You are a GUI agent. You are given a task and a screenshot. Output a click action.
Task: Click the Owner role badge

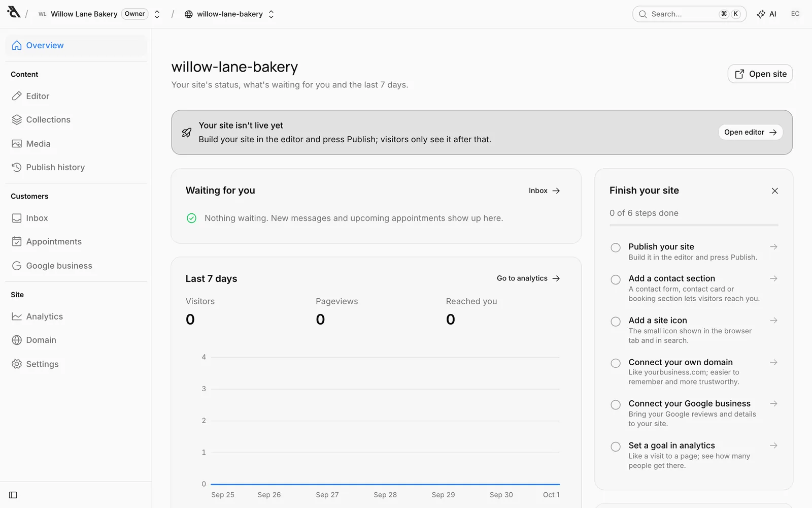pyautogui.click(x=134, y=14)
